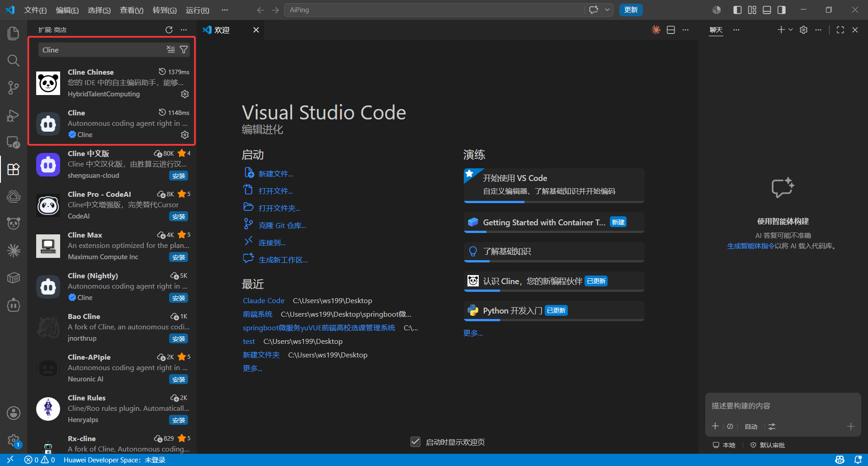Open the 文件(F) menu
Image resolution: width=868 pixels, height=466 pixels.
tap(35, 10)
